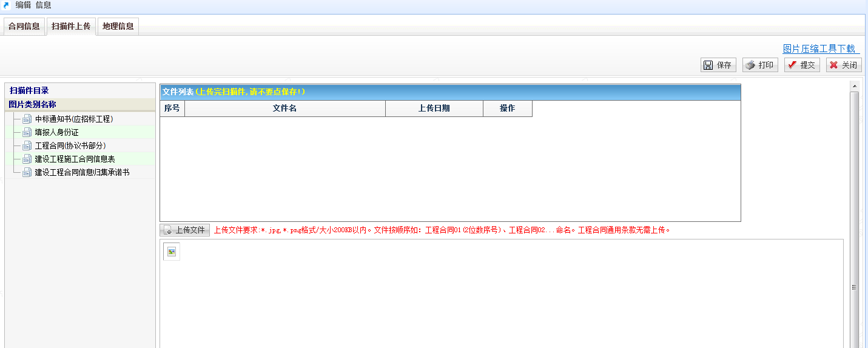The height and width of the screenshot is (348, 868).
Task: Select 填报人身份证 in the scan directory tree
Action: [x=56, y=132]
